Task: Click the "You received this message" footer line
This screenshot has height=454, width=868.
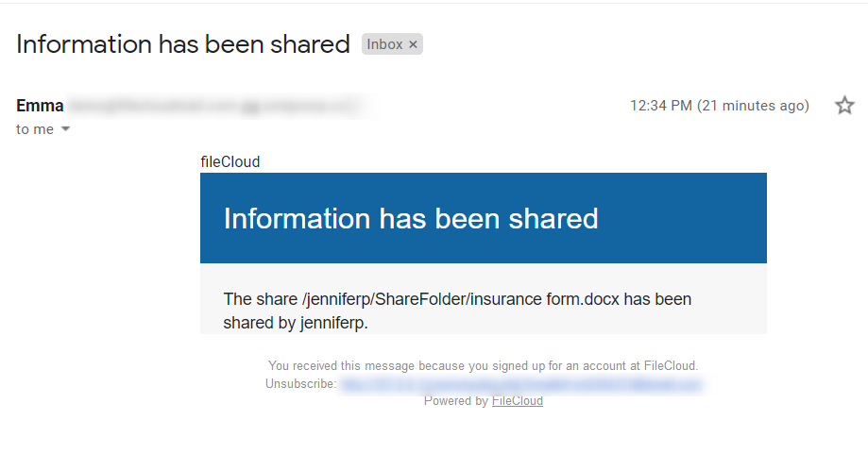Action: [x=483, y=365]
